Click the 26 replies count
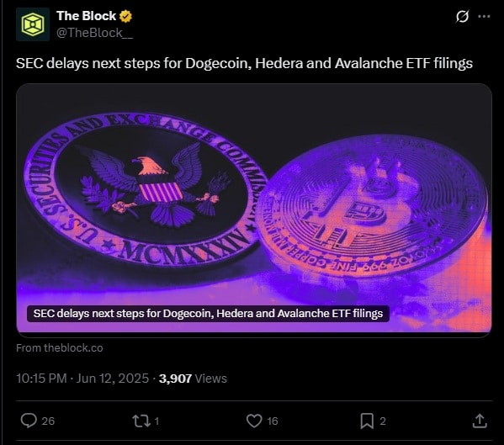The height and width of the screenshot is (445, 504). (48, 421)
